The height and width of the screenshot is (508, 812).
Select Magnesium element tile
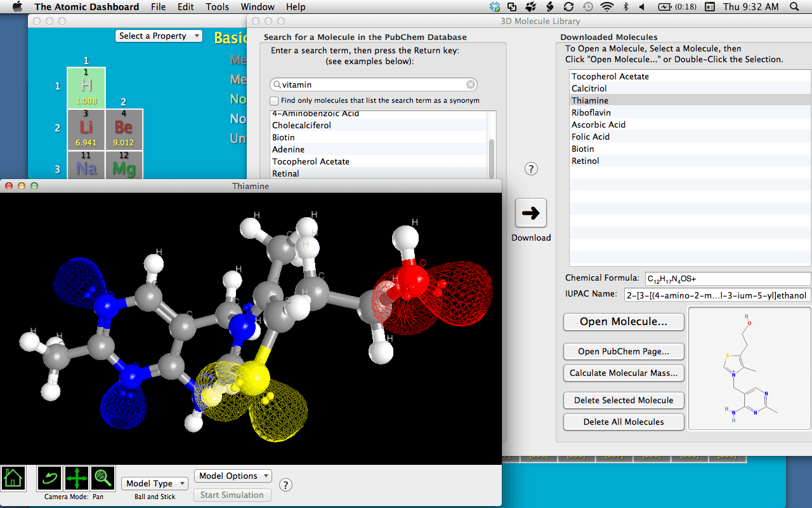124,165
